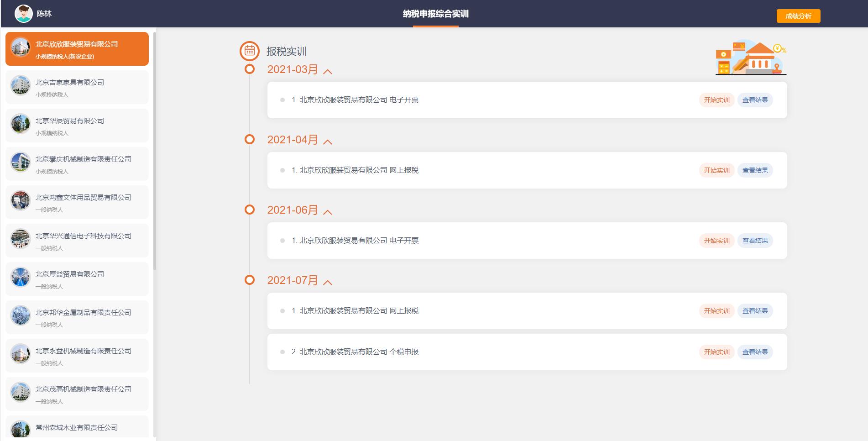The image size is (868, 441).
Task: Click the 2021-03月 date heading
Action: 293,69
